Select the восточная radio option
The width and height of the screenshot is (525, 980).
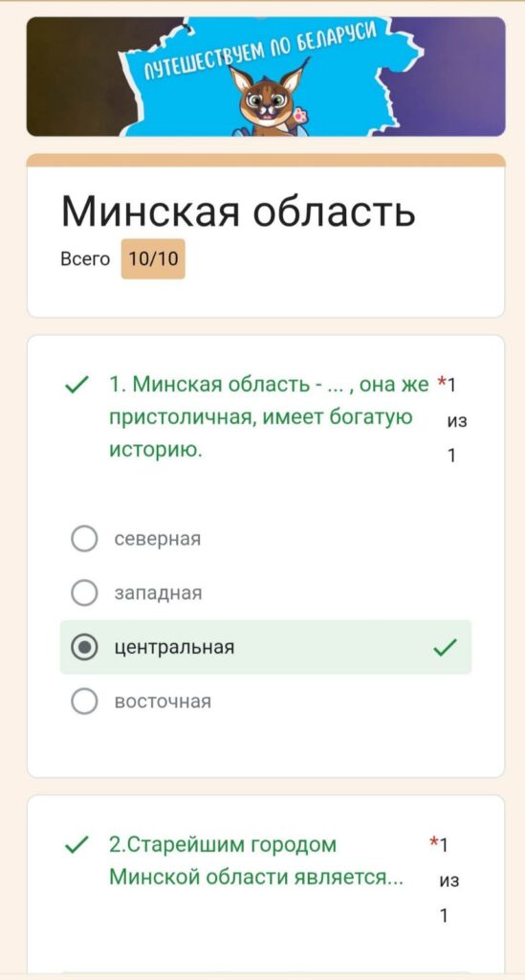coord(84,702)
